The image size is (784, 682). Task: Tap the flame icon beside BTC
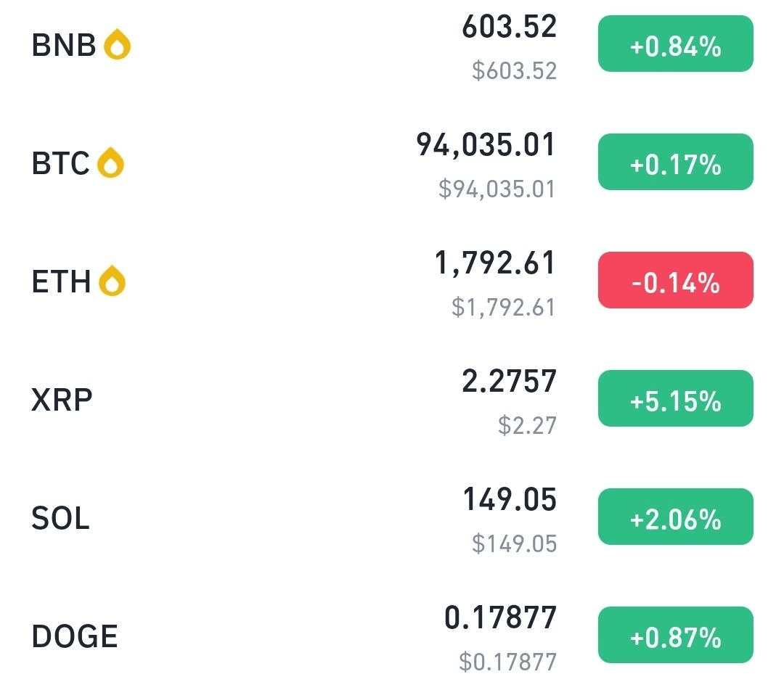point(110,163)
